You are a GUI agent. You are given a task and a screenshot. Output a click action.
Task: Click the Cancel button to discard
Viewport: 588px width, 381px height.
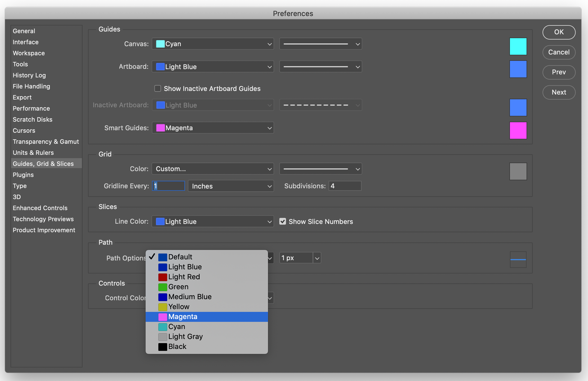click(x=559, y=52)
